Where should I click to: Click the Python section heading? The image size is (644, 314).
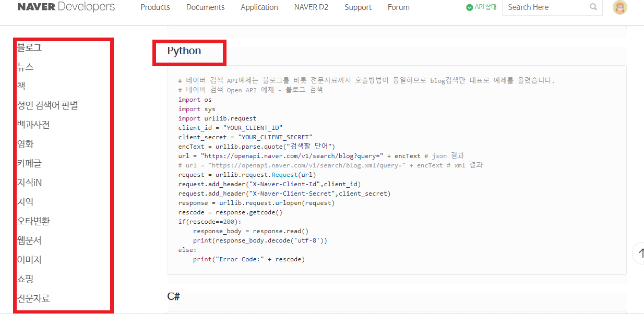coord(184,51)
